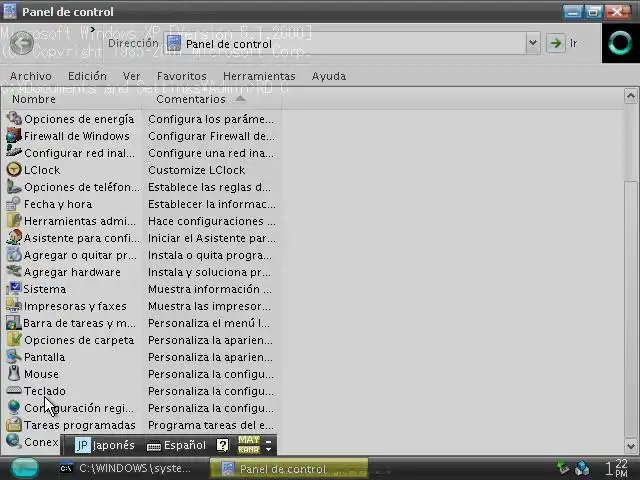Image resolution: width=640 pixels, height=480 pixels.
Task: Expand the language bar options arrows
Action: (x=269, y=445)
